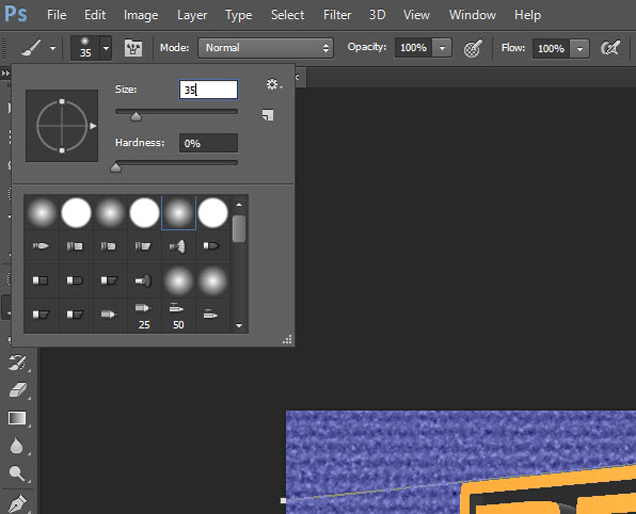Click the Hardness percentage input field

(x=208, y=143)
